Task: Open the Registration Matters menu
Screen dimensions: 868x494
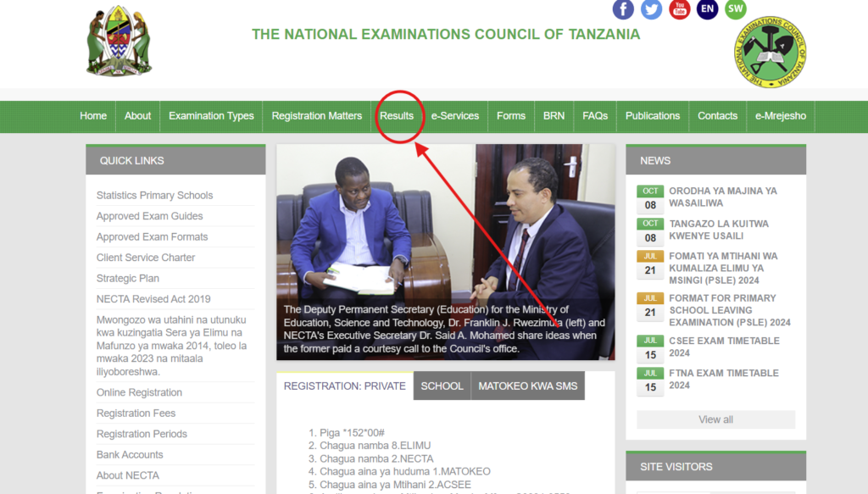Action: pos(317,116)
